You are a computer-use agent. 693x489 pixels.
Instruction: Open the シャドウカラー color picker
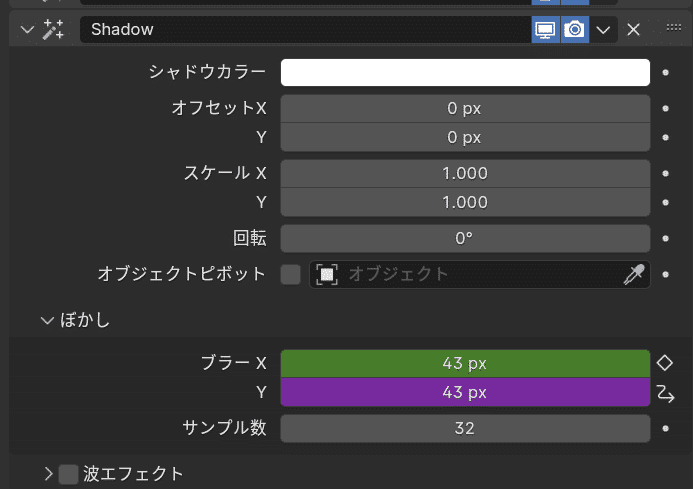[465, 73]
